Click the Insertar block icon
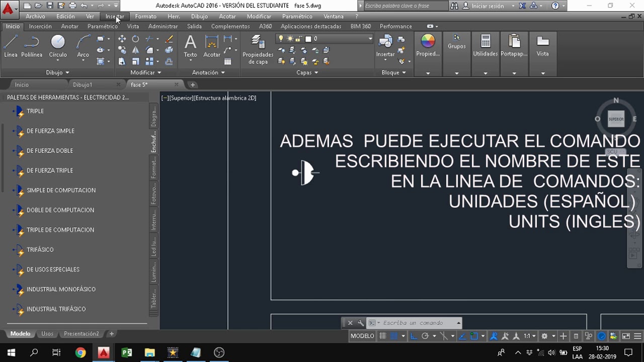This screenshot has height=362, width=644. [385, 46]
